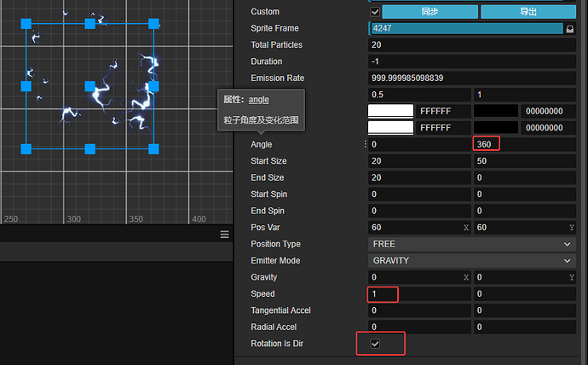The width and height of the screenshot is (588, 365).
Task: Click the Total Particles field
Action: pos(472,45)
